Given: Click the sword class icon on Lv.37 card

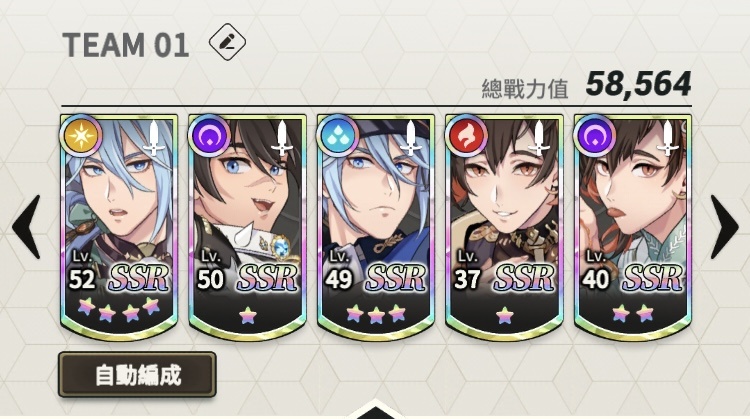Looking at the screenshot, I should click(540, 138).
